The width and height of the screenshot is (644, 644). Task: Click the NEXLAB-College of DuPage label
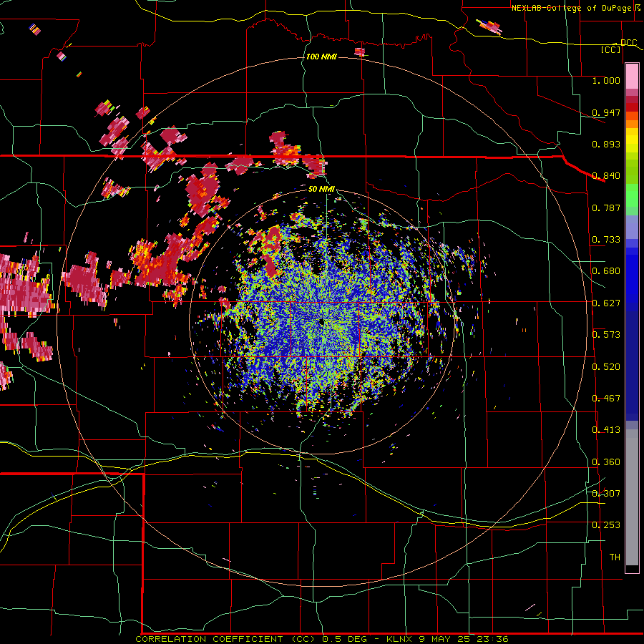571,8
